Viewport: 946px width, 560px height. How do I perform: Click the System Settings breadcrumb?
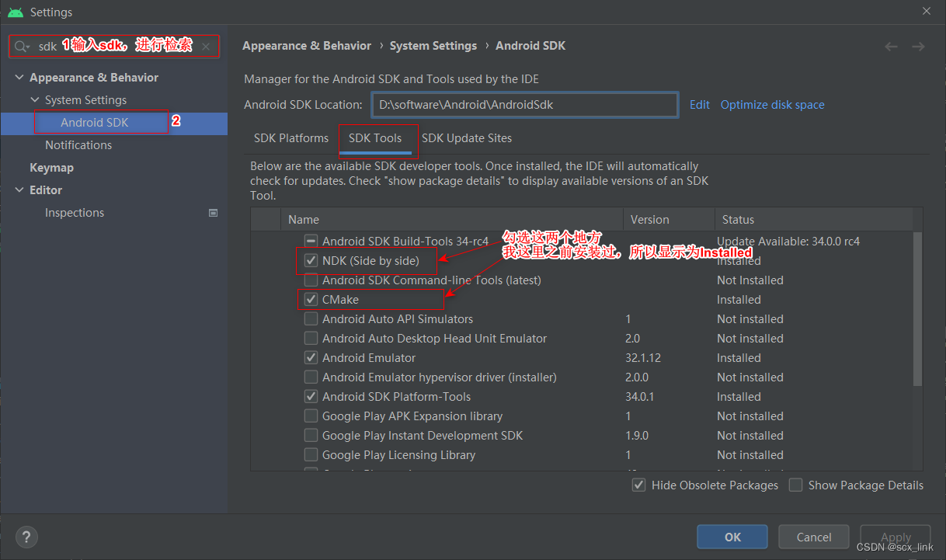tap(433, 46)
